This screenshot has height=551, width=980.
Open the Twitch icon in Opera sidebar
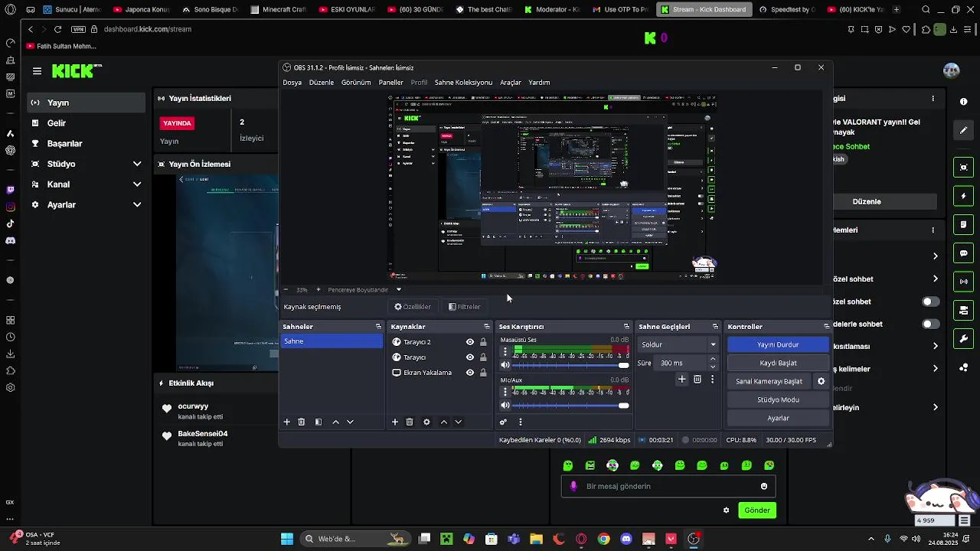[x=10, y=190]
